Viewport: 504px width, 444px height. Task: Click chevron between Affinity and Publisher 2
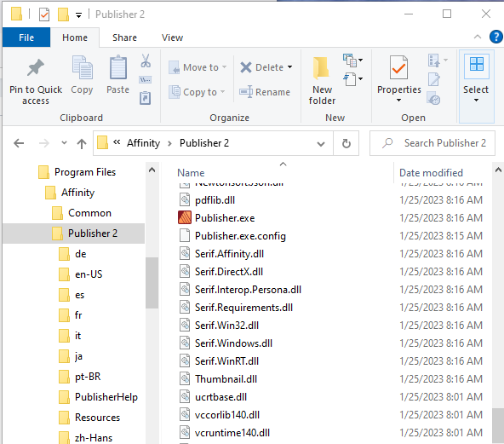[x=169, y=143]
